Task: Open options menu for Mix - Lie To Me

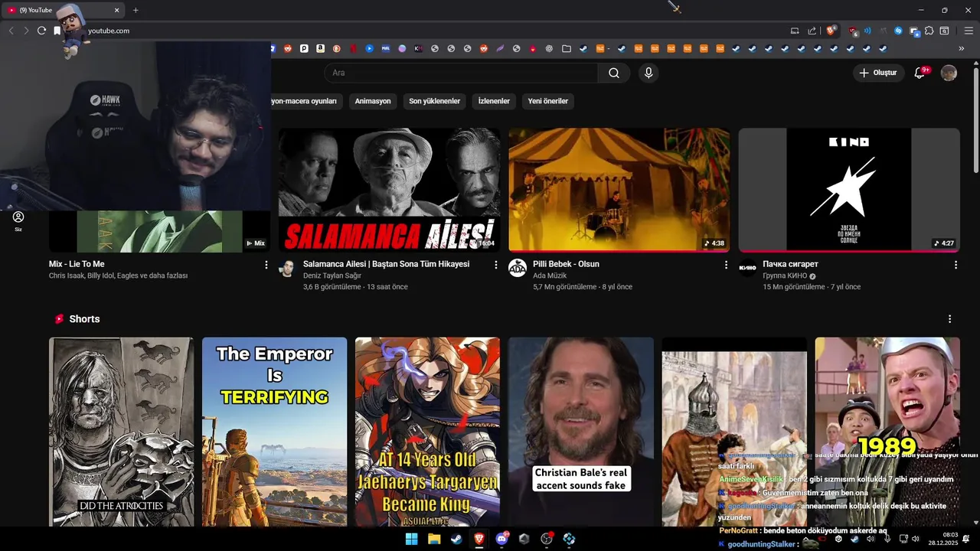Action: coord(266,265)
